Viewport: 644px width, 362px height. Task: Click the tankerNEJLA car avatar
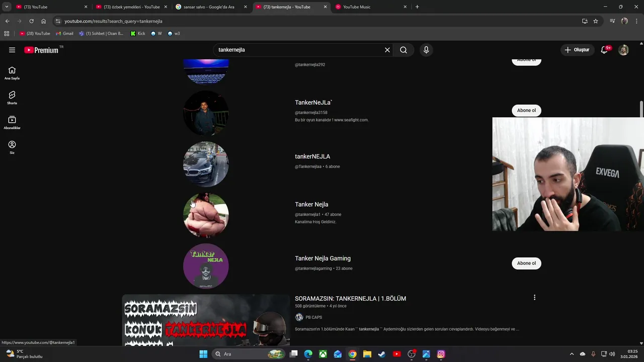[x=206, y=164]
